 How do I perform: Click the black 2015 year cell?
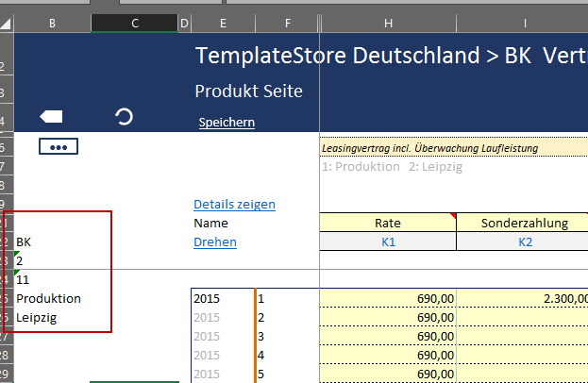pyautogui.click(x=222, y=299)
